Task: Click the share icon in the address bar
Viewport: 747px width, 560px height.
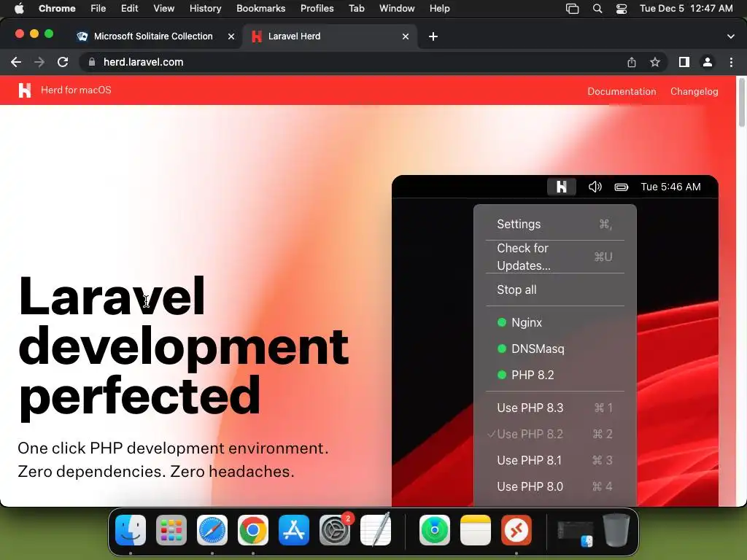Action: (x=631, y=62)
